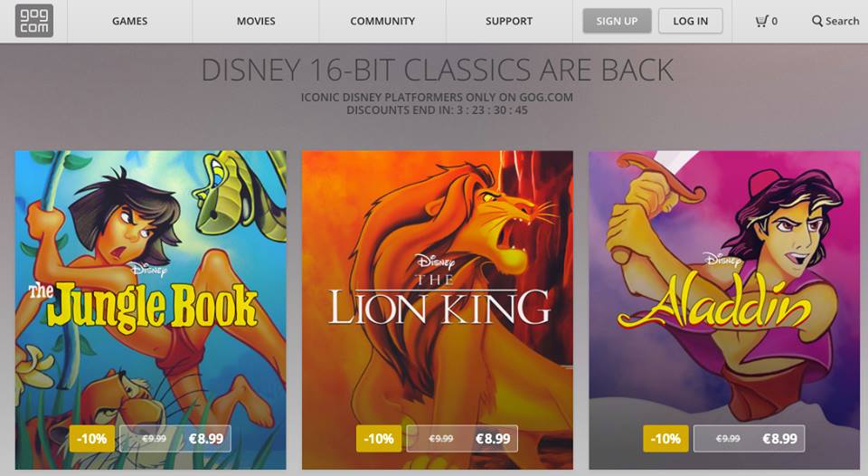
Task: Open the GOG.com logo home link
Action: (34, 21)
